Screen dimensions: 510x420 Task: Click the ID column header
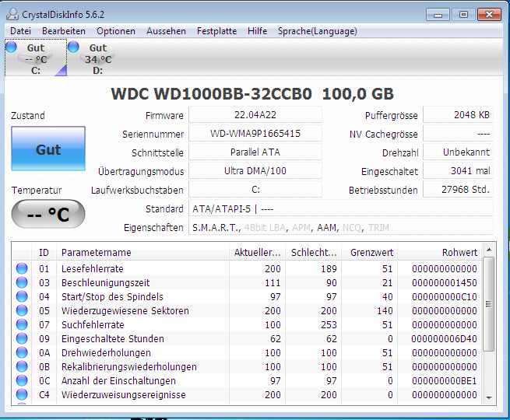pyautogui.click(x=44, y=253)
